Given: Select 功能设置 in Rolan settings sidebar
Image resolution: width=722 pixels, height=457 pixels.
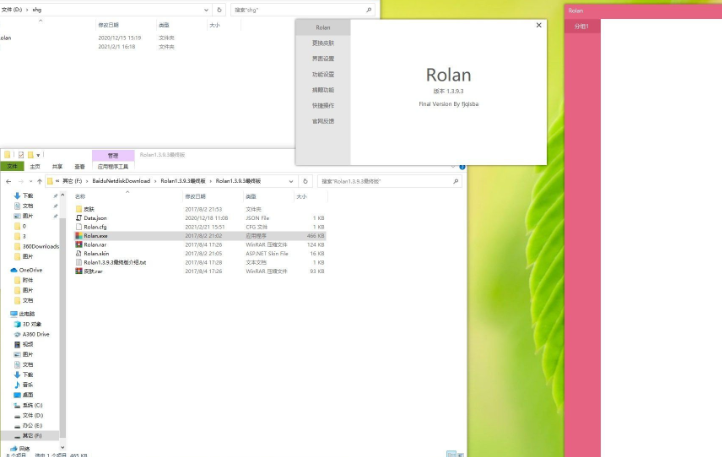Looking at the screenshot, I should tap(323, 74).
